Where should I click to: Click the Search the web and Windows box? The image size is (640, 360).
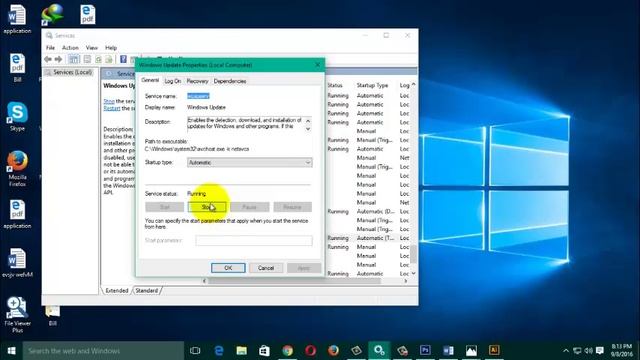[103, 351]
